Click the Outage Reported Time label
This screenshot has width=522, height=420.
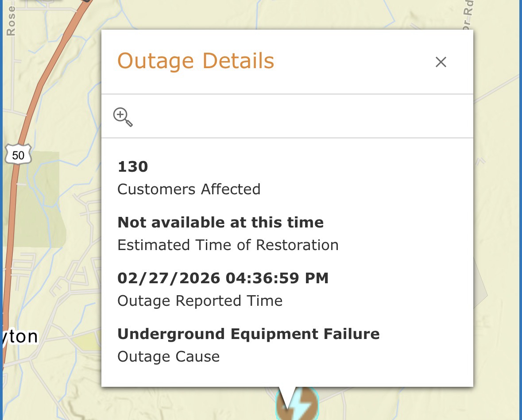pos(200,301)
